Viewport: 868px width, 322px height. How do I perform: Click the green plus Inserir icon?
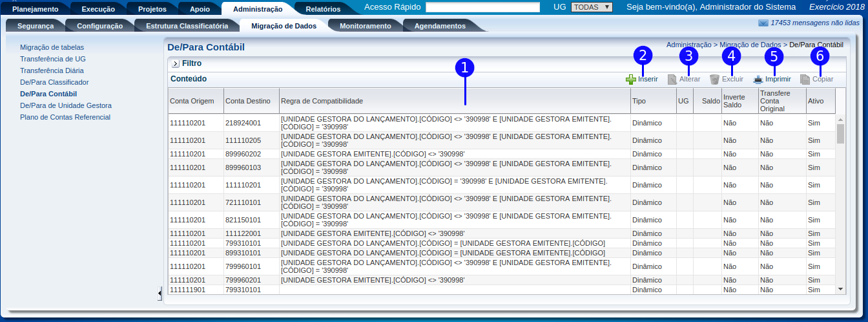point(631,80)
